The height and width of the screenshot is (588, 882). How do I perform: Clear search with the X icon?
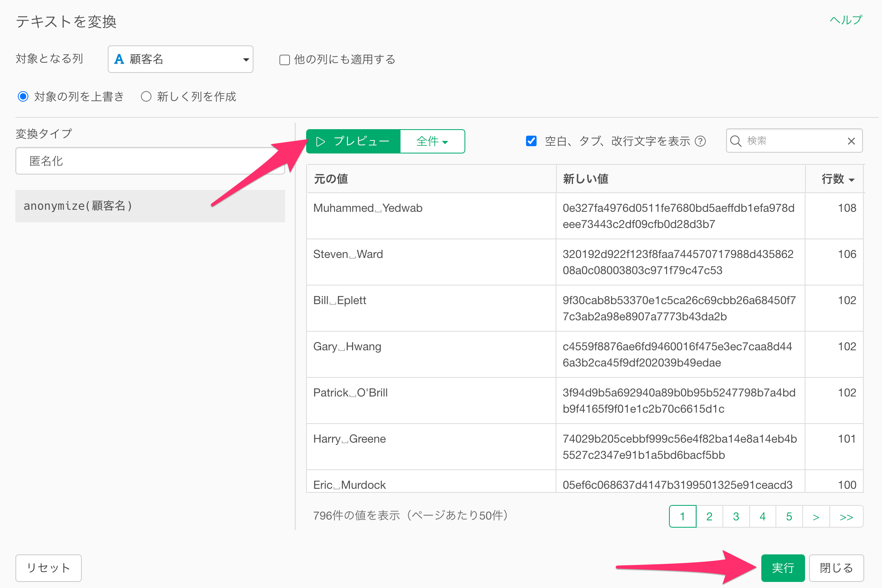coord(851,141)
